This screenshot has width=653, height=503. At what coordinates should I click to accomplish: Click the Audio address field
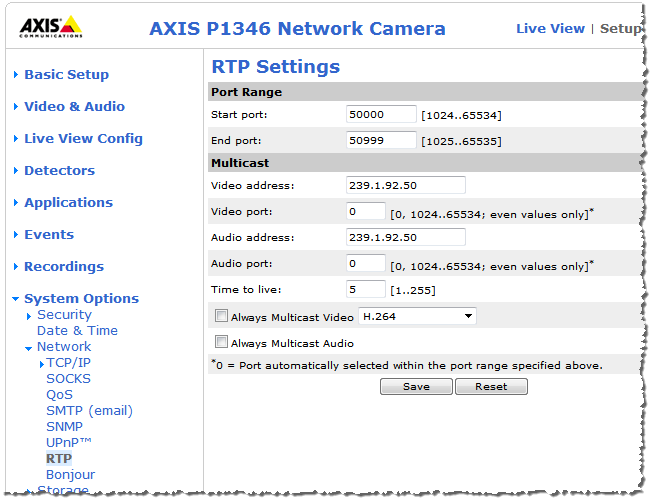(x=406, y=237)
